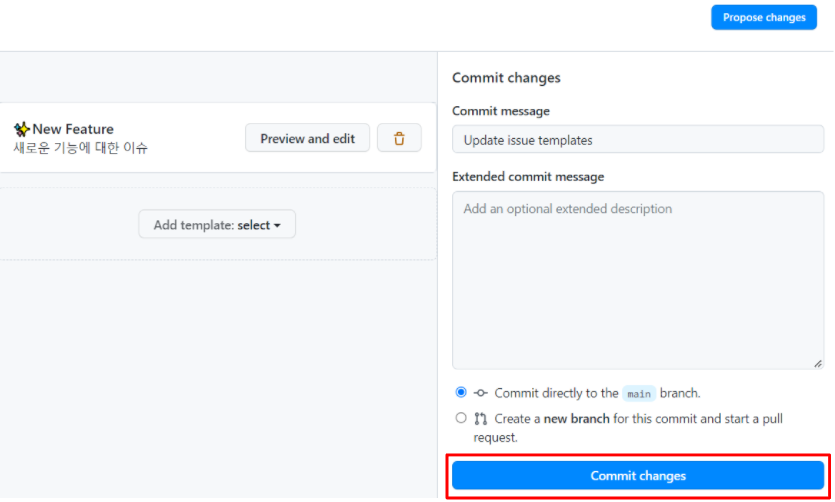This screenshot has width=835, height=502.
Task: Click the Commit message label
Action: 501,111
